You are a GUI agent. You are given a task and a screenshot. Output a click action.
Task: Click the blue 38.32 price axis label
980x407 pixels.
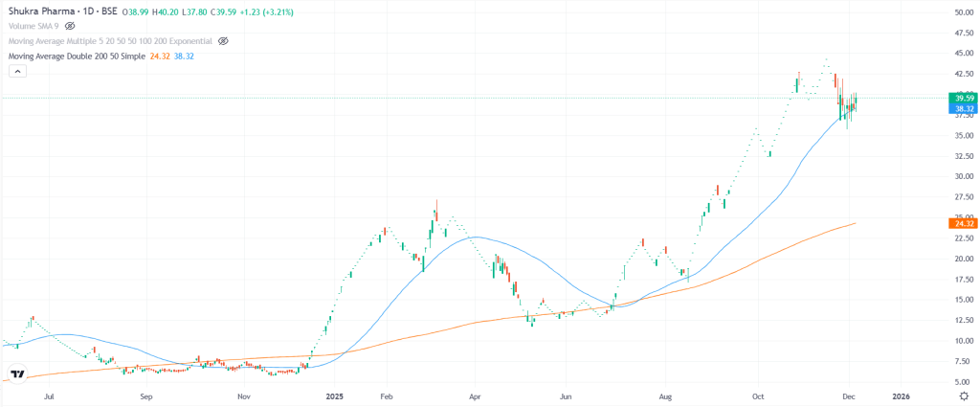(960, 109)
